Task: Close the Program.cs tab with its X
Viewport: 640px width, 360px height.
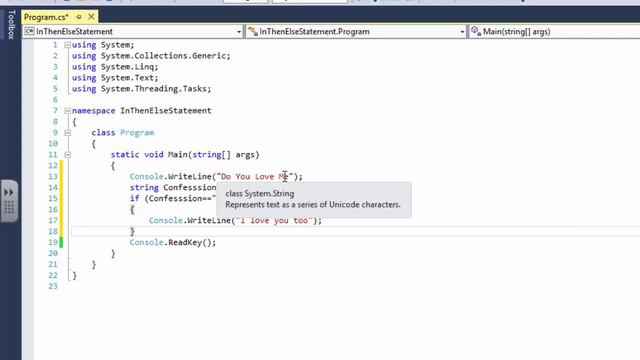Action: pyautogui.click(x=91, y=17)
